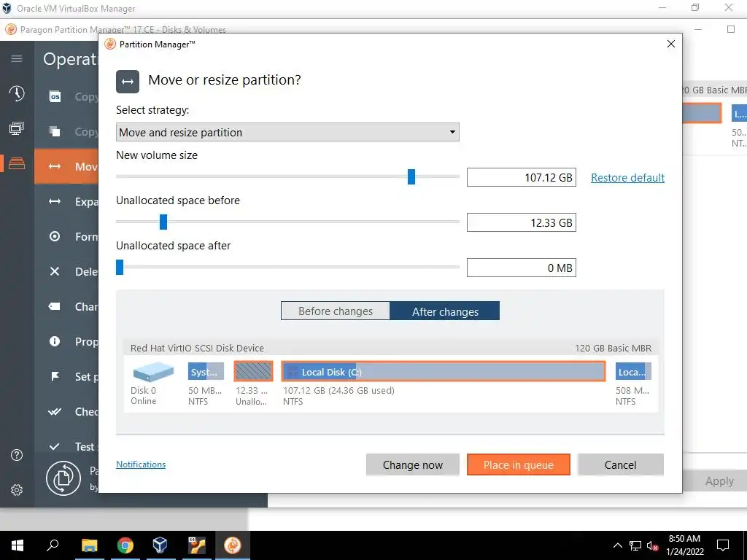
Task: Click the Disk 0 drive icon
Action: click(x=153, y=371)
